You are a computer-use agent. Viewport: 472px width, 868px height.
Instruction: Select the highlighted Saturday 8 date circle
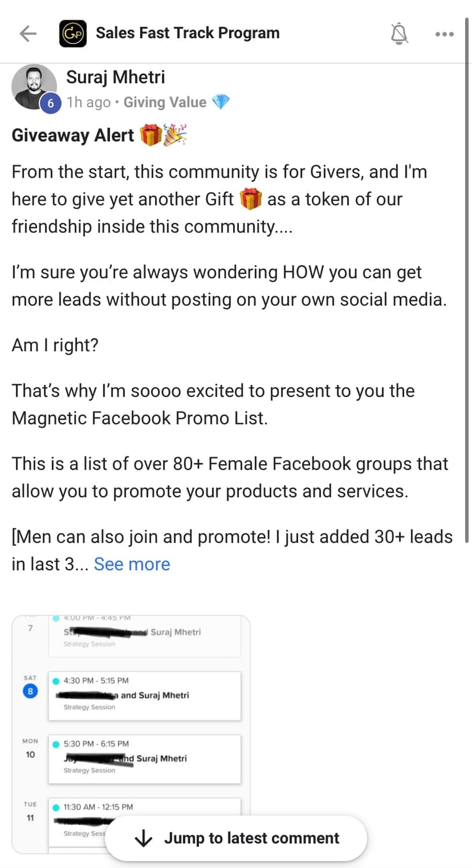tap(30, 691)
